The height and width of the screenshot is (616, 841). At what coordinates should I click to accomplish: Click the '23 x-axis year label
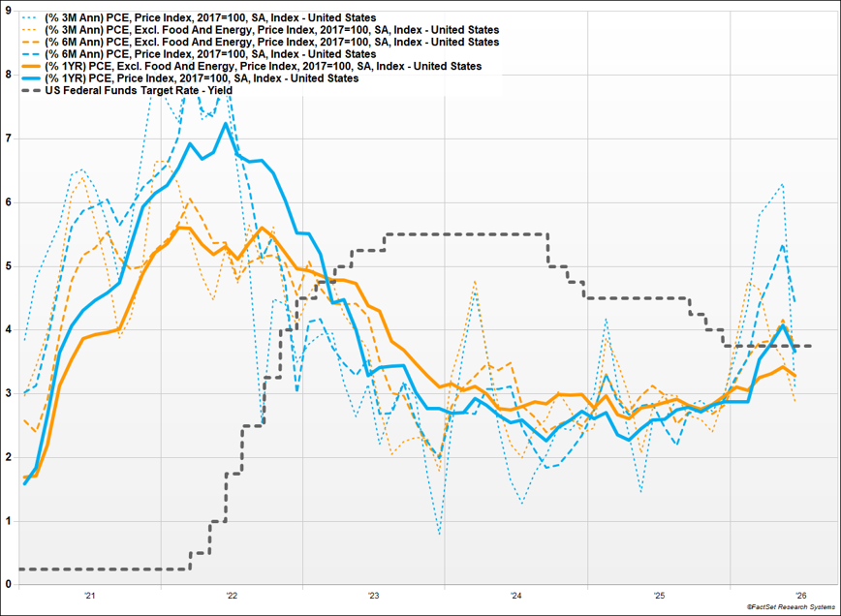pyautogui.click(x=374, y=596)
